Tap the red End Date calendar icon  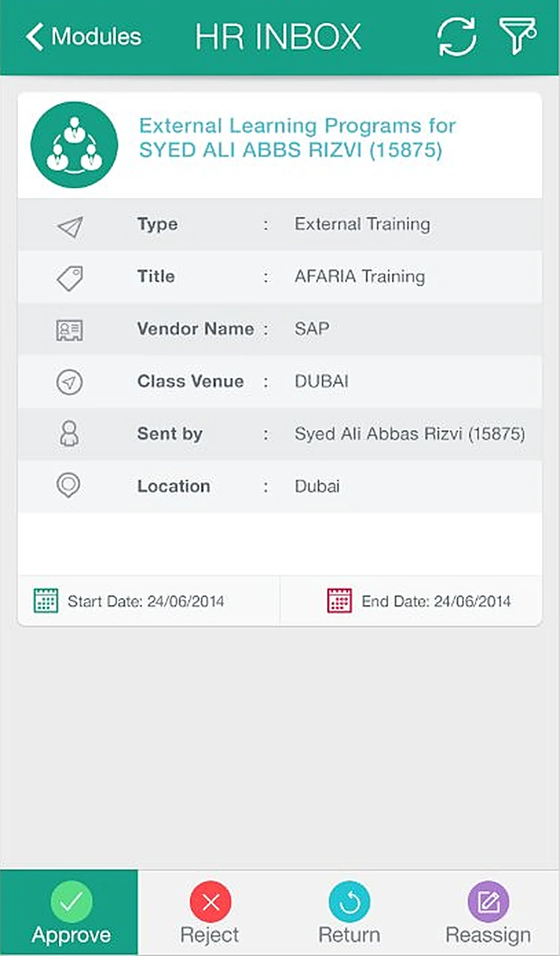pos(340,600)
